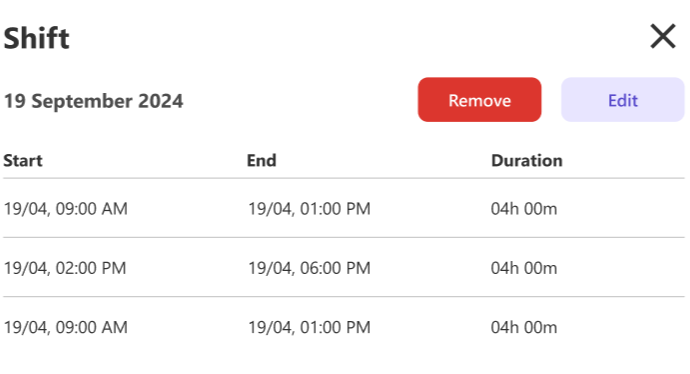Click the Start column header

(23, 161)
